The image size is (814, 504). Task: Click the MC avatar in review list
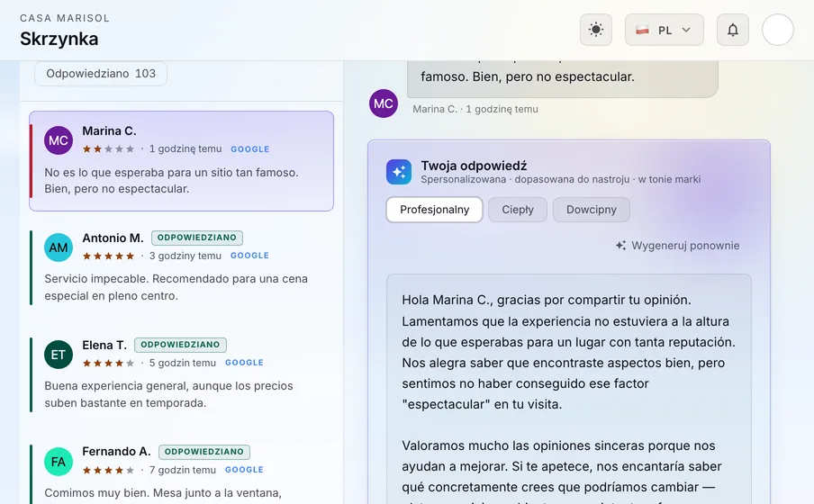coord(59,140)
